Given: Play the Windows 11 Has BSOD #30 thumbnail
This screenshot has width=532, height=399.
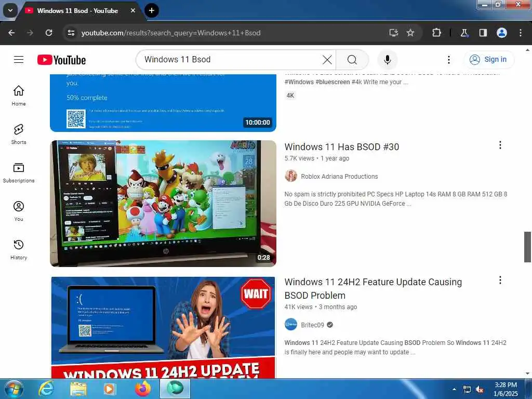Looking at the screenshot, I should coord(163,203).
